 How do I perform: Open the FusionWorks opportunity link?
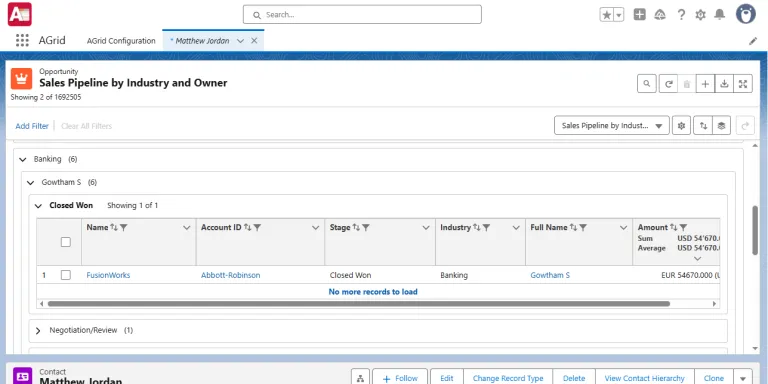[108, 275]
